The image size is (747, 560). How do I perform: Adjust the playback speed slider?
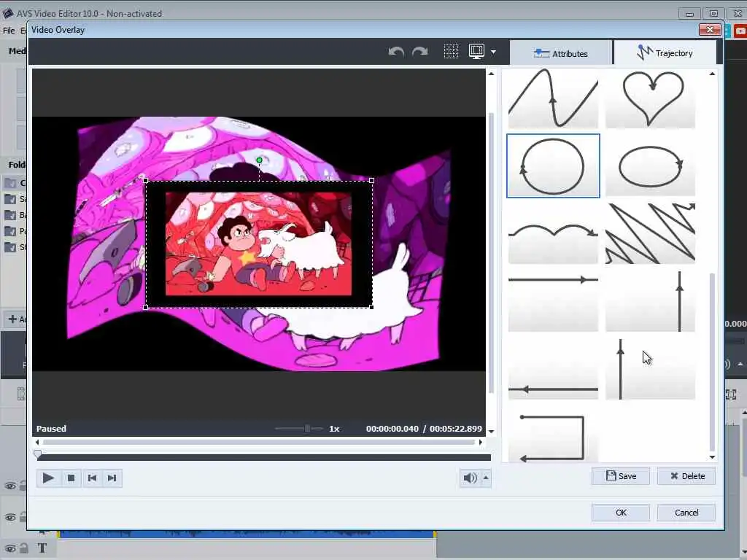307,429
